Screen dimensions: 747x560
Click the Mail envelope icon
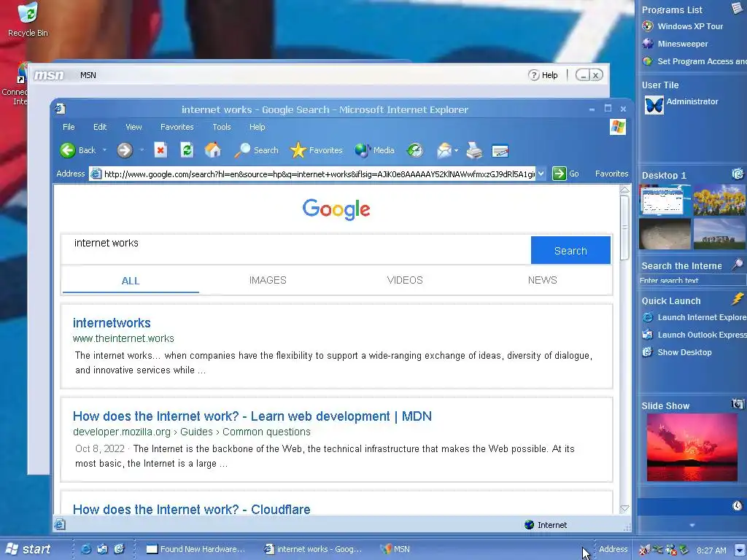(444, 150)
